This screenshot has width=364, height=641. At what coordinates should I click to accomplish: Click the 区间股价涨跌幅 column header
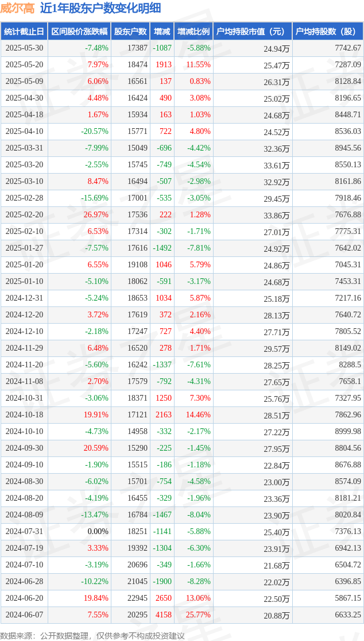pos(79,32)
